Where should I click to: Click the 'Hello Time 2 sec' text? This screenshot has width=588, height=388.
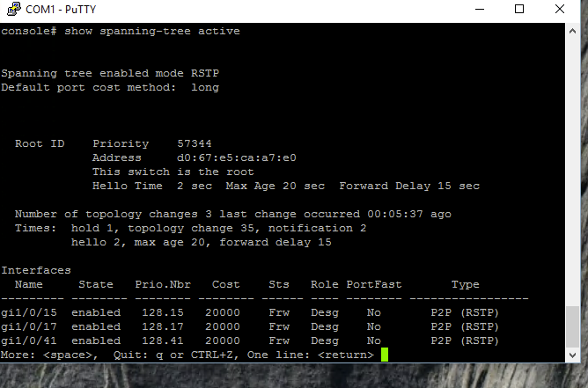[x=152, y=186]
